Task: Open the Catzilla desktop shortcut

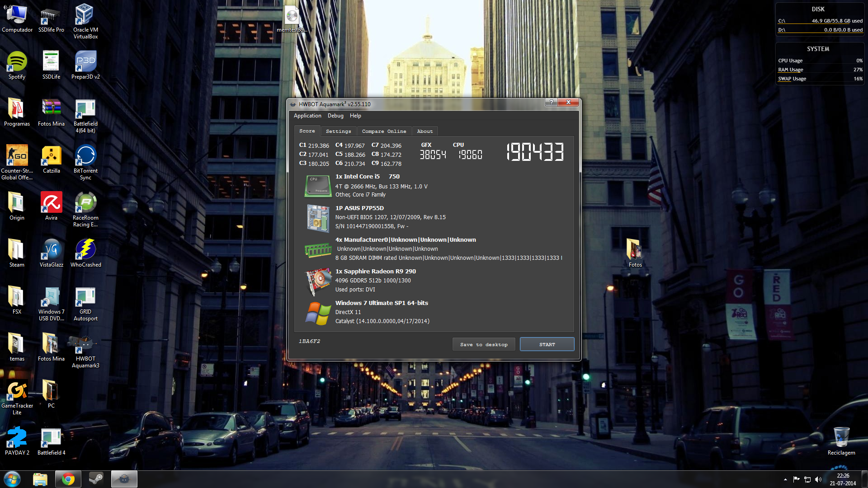Action: coord(51,160)
